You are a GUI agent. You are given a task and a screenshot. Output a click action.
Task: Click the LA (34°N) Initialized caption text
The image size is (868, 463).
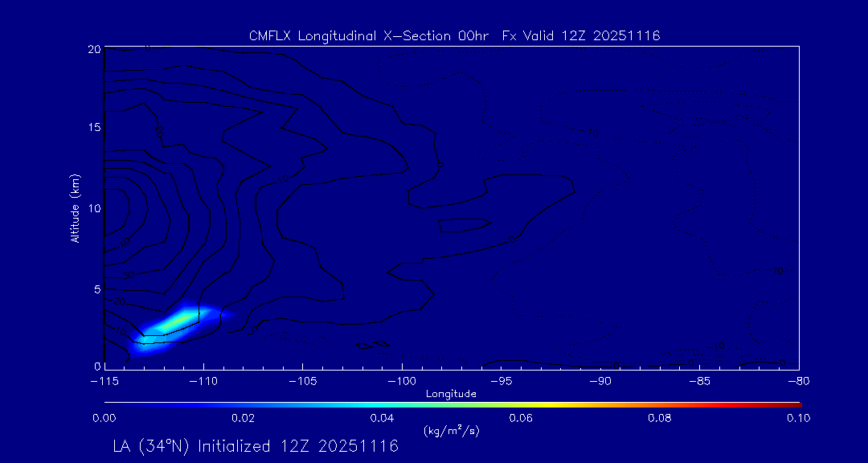coord(256,446)
